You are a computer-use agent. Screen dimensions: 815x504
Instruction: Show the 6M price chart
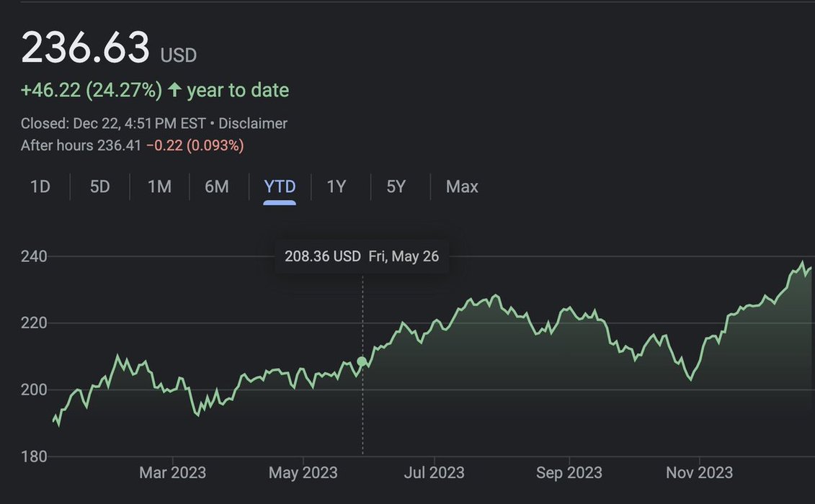(x=216, y=186)
